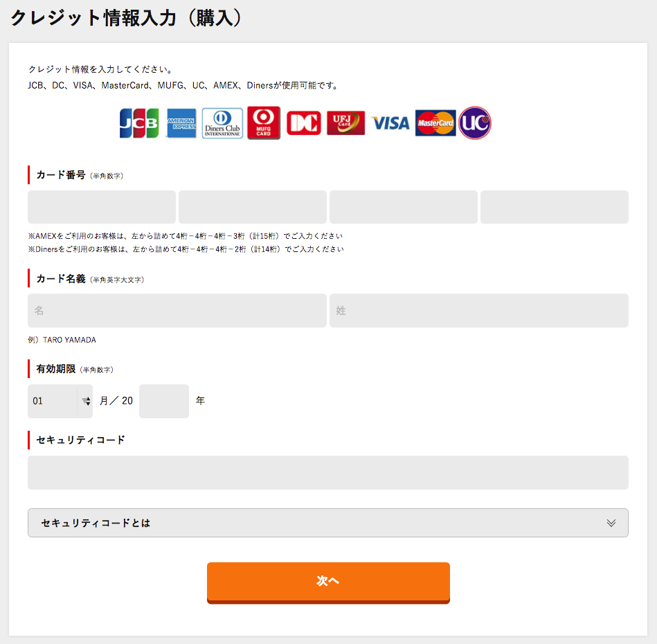Viewport: 657px width, 644px height.
Task: Click the expiration year input field
Action: click(x=164, y=401)
